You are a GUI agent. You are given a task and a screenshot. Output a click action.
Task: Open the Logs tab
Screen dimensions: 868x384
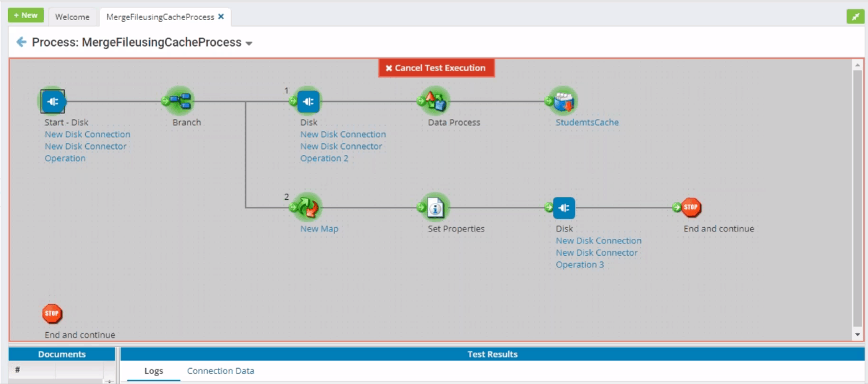point(154,371)
